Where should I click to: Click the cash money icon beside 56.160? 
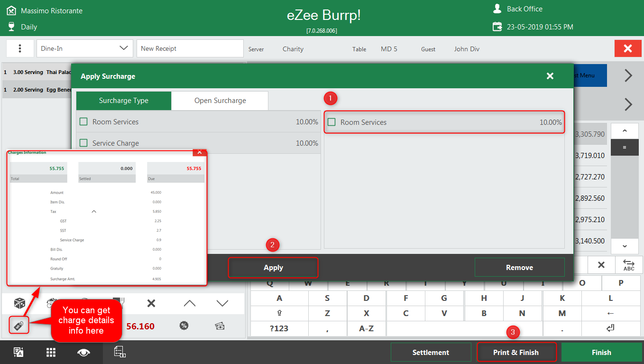(220, 326)
